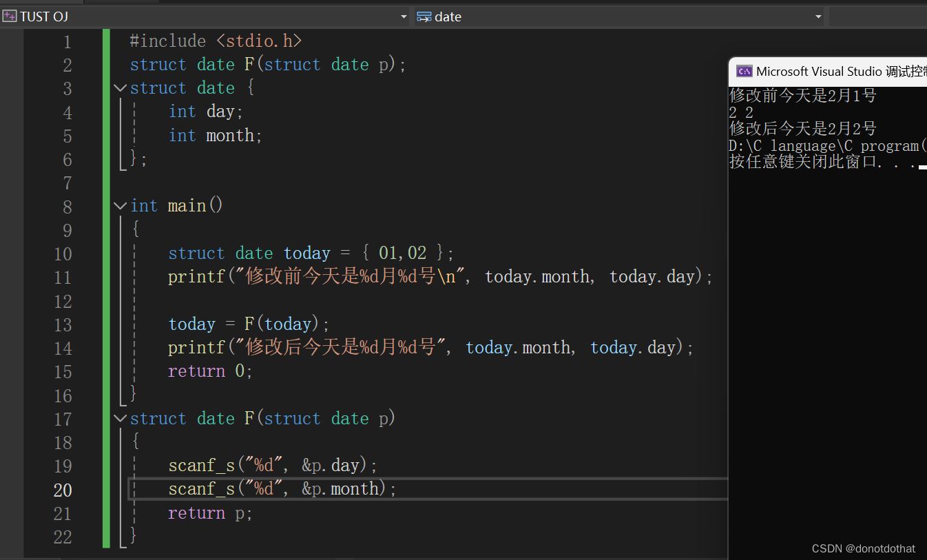Click 'int month;' member declaration
The height and width of the screenshot is (560, 927).
[x=216, y=136]
